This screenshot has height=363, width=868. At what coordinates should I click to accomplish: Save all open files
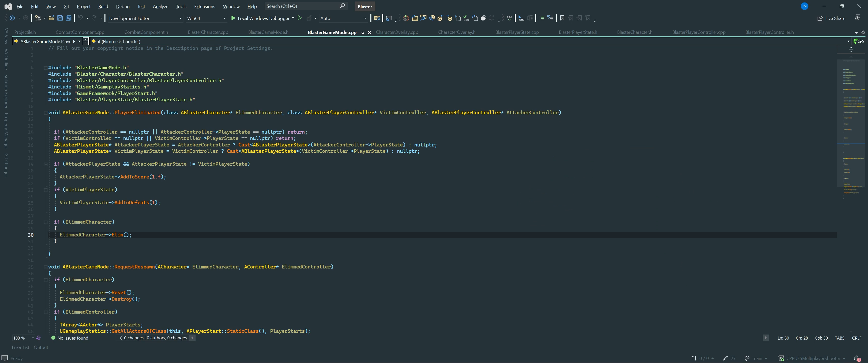coord(69,18)
